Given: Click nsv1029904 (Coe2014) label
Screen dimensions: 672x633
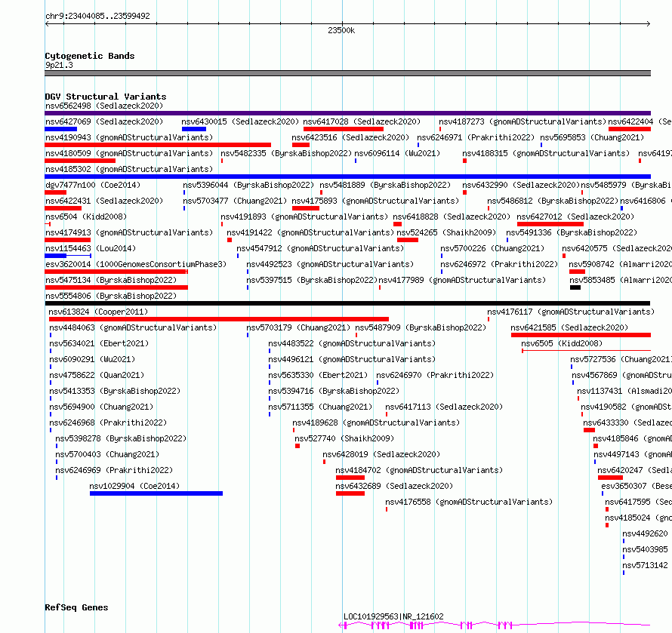Looking at the screenshot, I should [134, 486].
